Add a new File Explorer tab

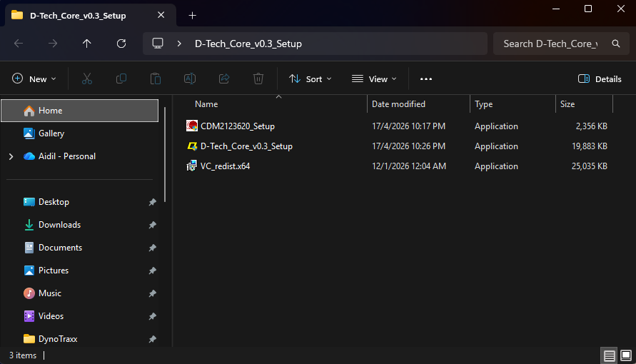192,16
